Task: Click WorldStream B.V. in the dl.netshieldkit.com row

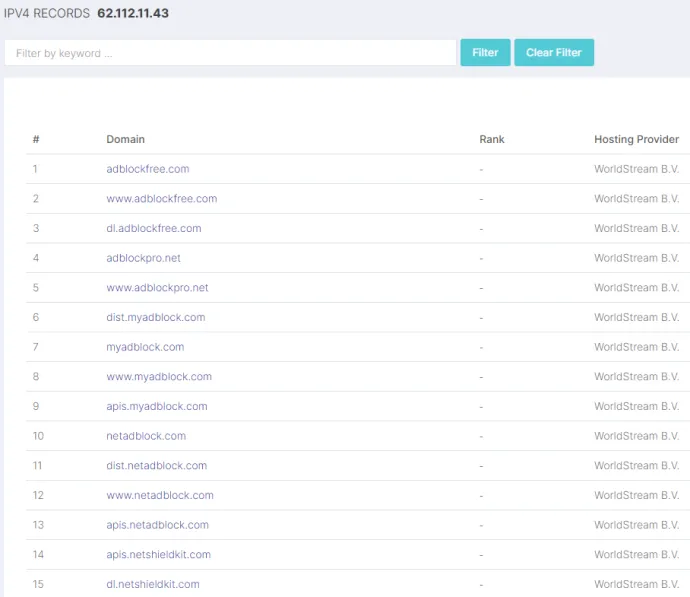Action: [637, 584]
